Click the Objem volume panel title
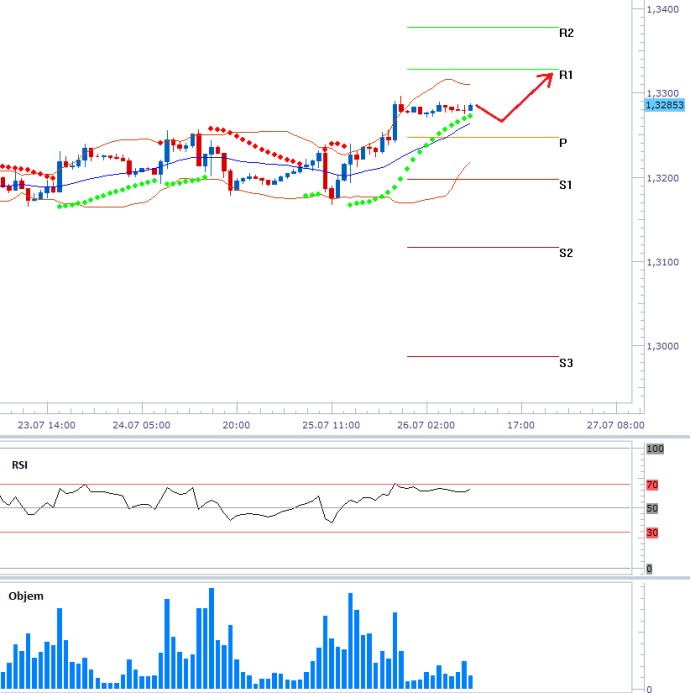The image size is (691, 693). tap(26, 596)
